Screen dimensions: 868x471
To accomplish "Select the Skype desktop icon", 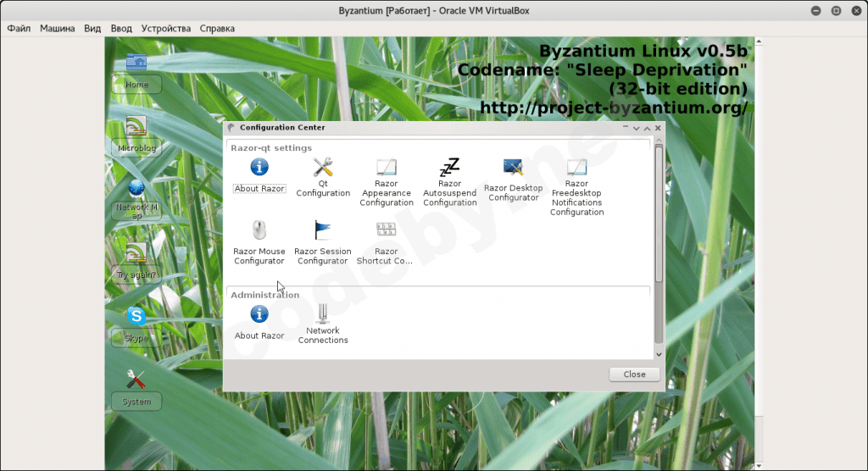I will [x=136, y=326].
